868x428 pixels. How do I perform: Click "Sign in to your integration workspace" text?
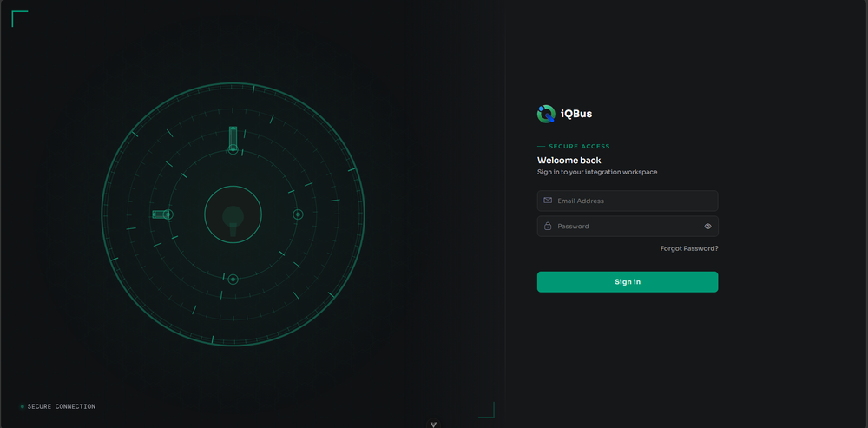pyautogui.click(x=597, y=172)
